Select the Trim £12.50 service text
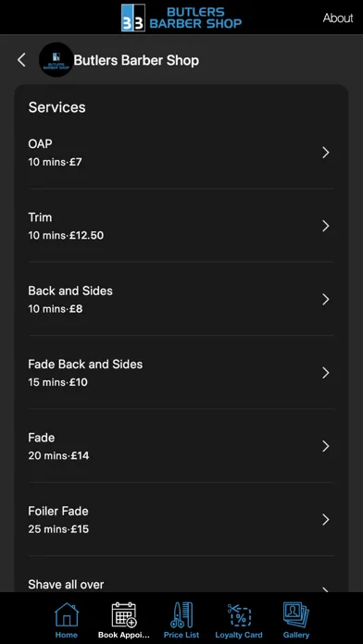 [66, 227]
